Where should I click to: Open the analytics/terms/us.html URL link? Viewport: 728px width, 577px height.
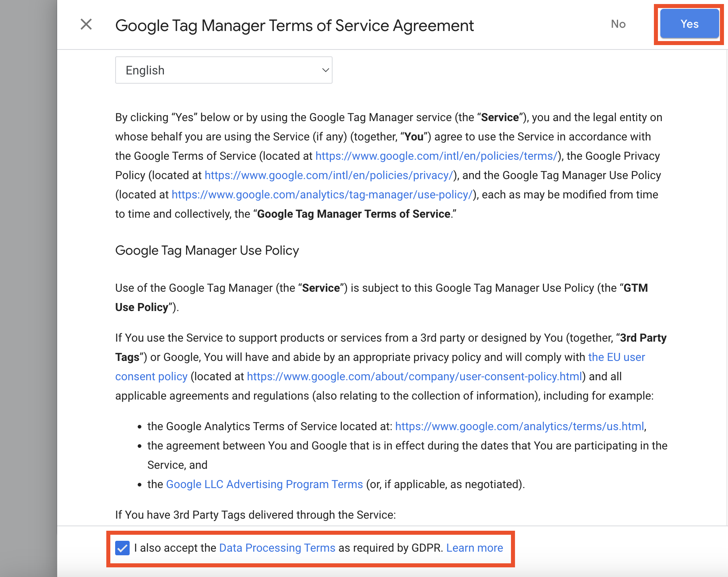(519, 427)
